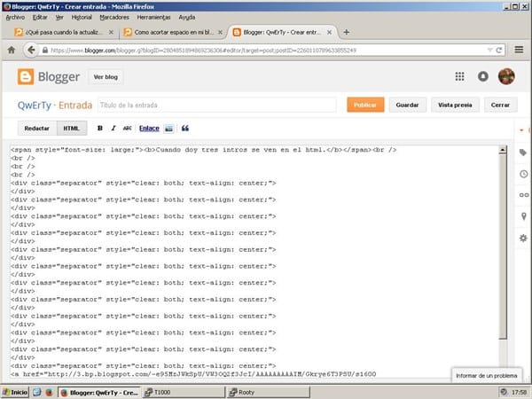
Task: Click the Enlace link button
Action: point(149,128)
